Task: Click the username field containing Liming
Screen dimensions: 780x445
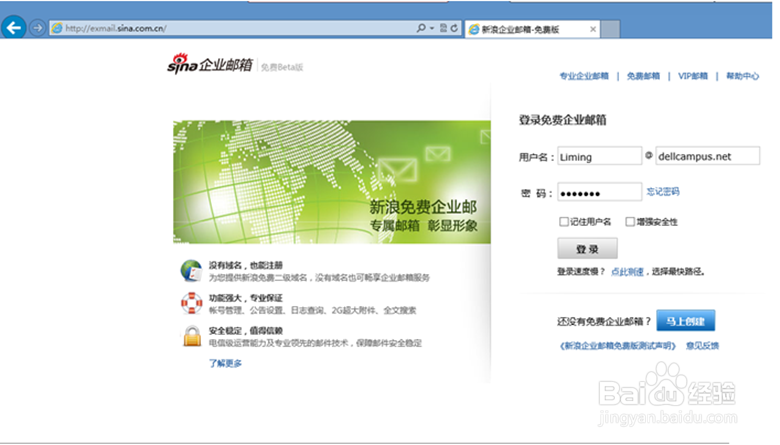Action: (599, 156)
